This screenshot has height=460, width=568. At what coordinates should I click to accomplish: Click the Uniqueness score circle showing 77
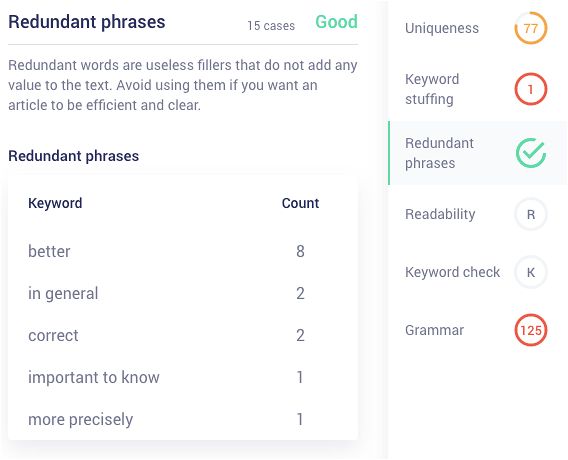(531, 28)
